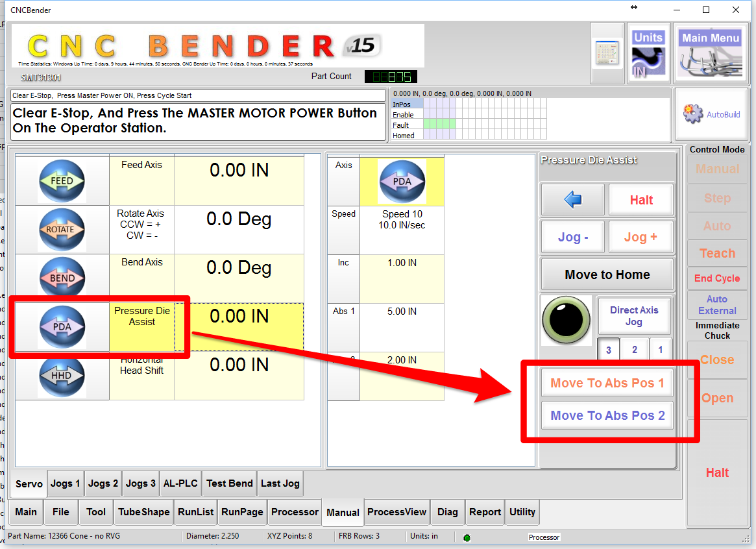Viewport: 756px width, 549px height.
Task: Click the blue back arrow button
Action: (573, 200)
